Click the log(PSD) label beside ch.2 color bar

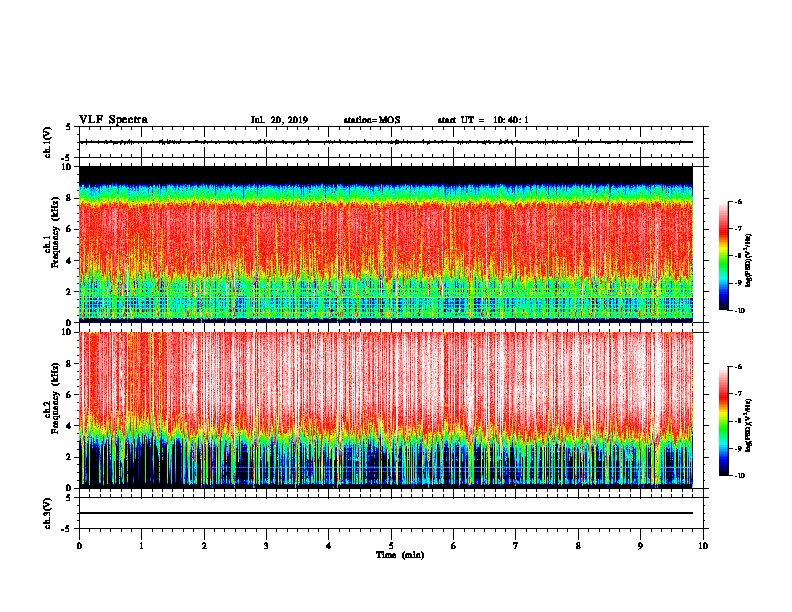pyautogui.click(x=748, y=426)
